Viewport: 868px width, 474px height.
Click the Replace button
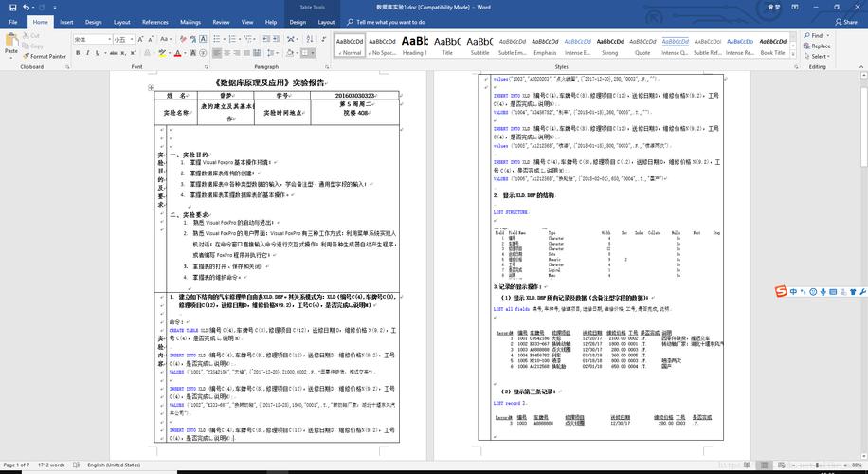click(817, 46)
